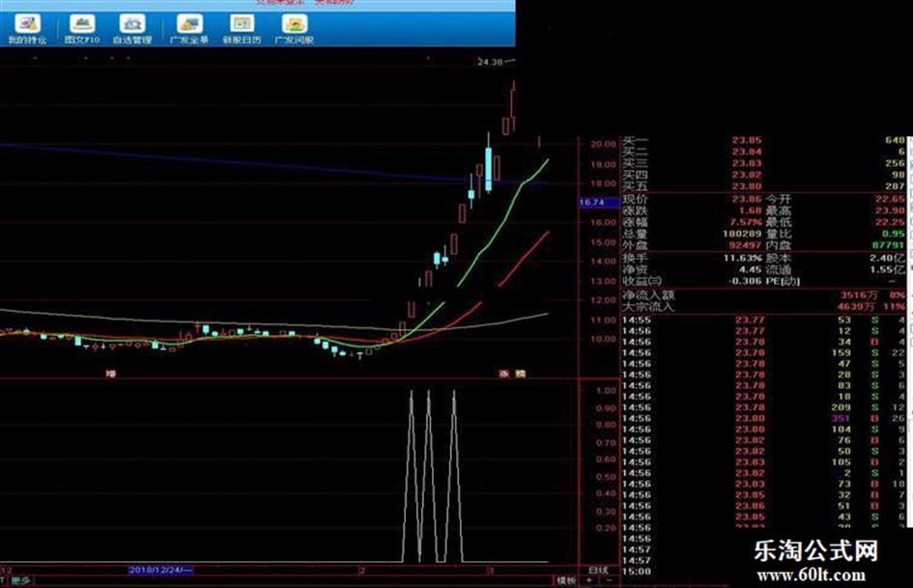Click the 净资 value 4.45
The width and height of the screenshot is (913, 588).
click(x=750, y=269)
